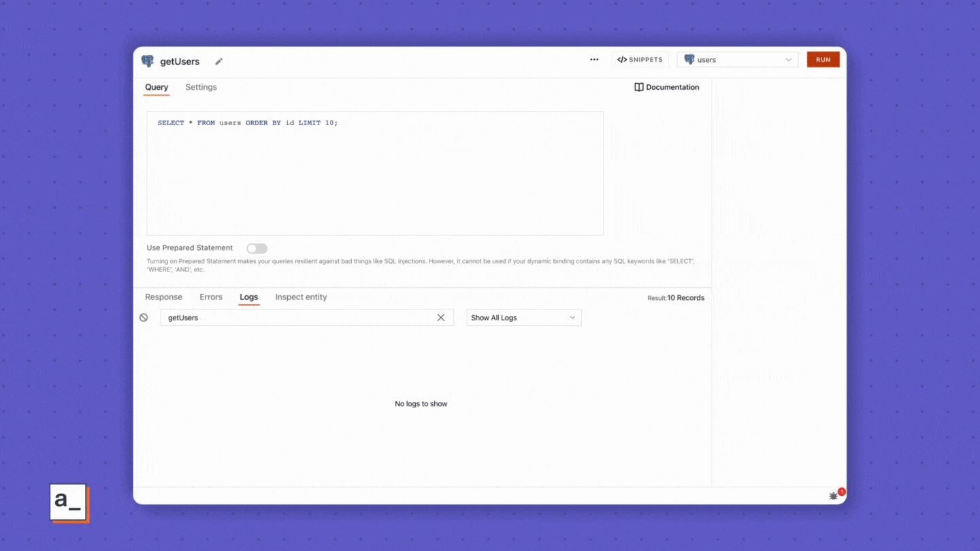Open the Show All Logs dropdown

coord(523,318)
